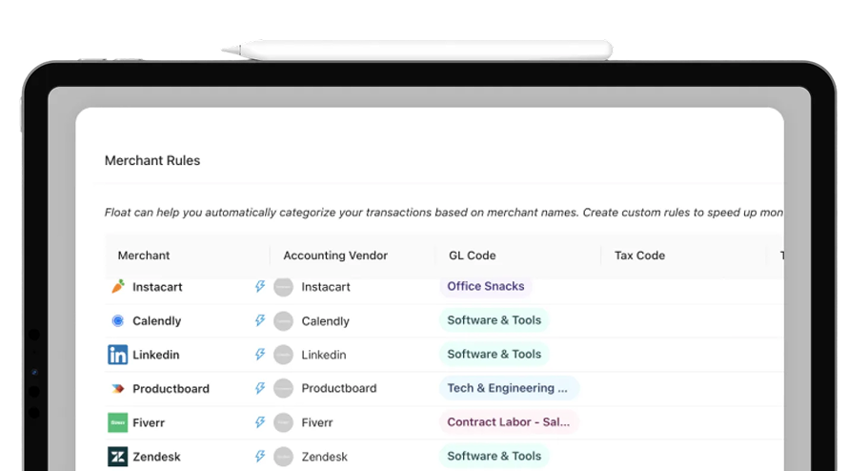Click the Calendly logo icon
This screenshot has width=868, height=471.
tap(118, 321)
